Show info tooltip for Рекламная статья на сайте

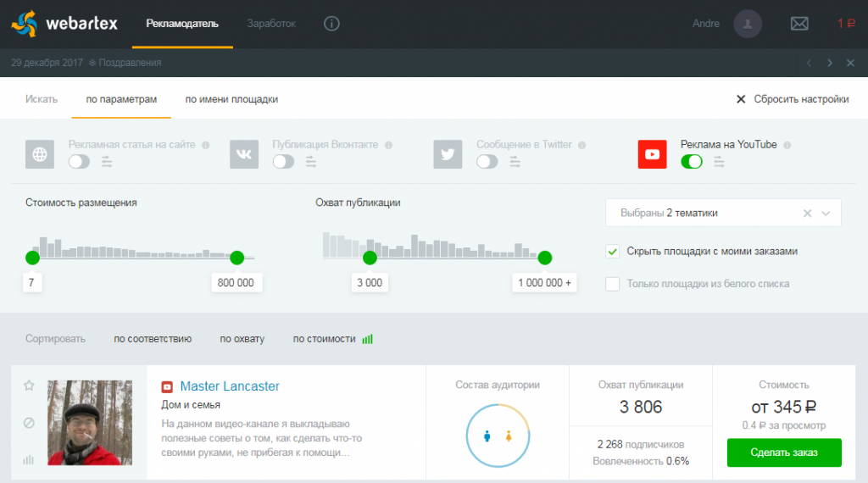[206, 145]
